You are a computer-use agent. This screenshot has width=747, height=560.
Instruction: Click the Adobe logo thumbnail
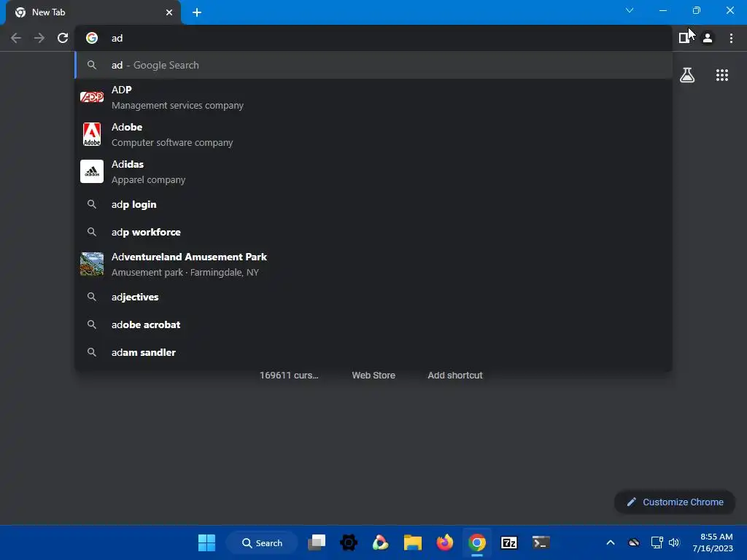pos(92,134)
